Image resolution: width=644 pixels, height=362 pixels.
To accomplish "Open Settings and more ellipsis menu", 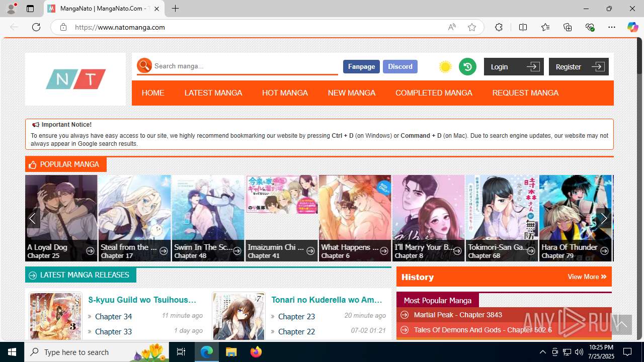I will pos(612,27).
